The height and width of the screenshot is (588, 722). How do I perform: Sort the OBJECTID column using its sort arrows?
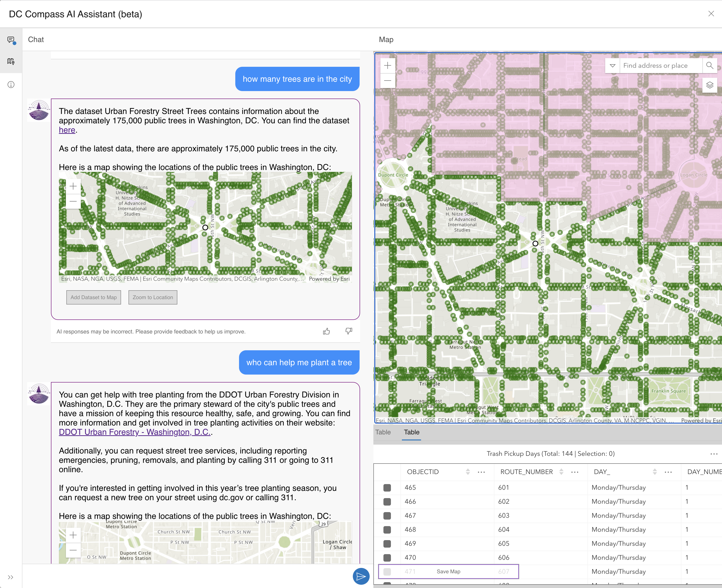(468, 471)
